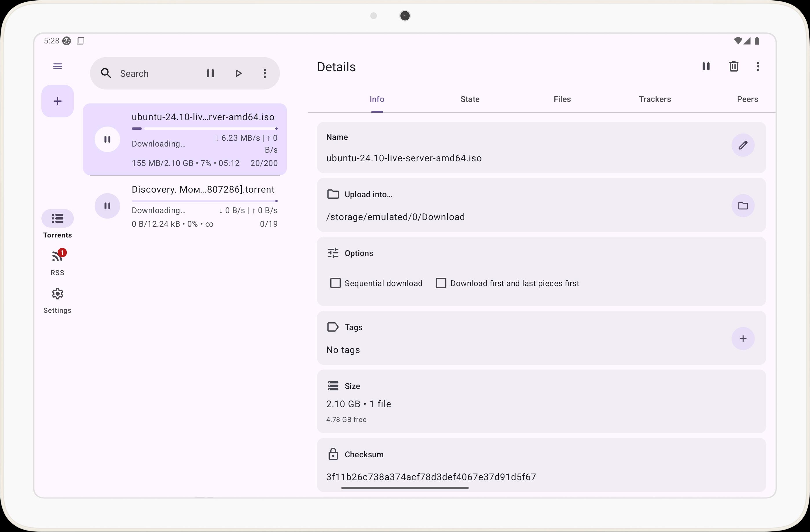810x532 pixels.
Task: Open the hamburger navigation menu
Action: point(58,66)
